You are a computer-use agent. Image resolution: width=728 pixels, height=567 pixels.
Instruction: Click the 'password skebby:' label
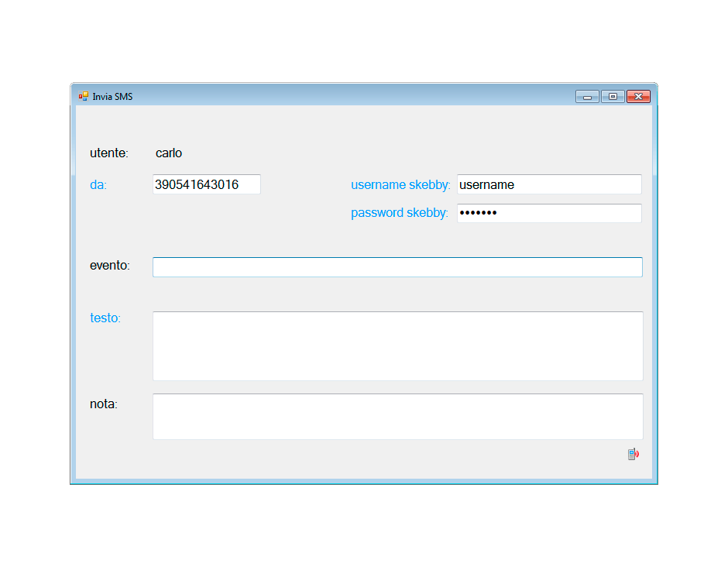pyautogui.click(x=400, y=213)
